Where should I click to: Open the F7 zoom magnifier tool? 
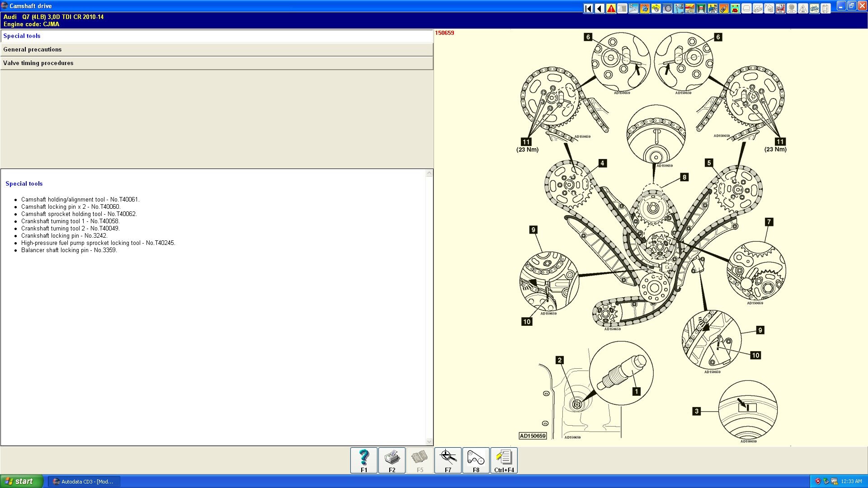pos(448,460)
